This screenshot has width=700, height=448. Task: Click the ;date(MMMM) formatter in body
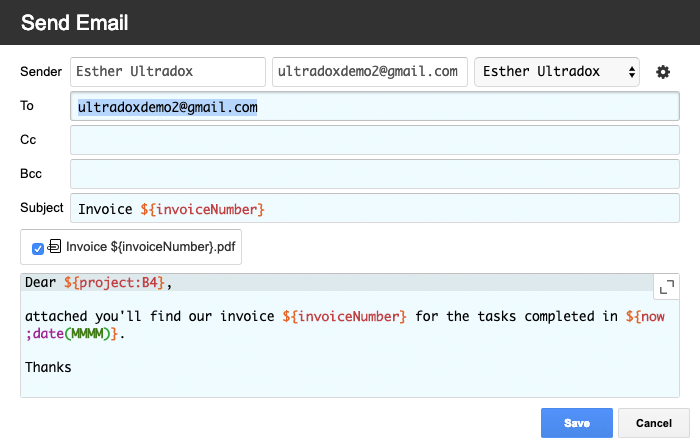pyautogui.click(x=71, y=333)
